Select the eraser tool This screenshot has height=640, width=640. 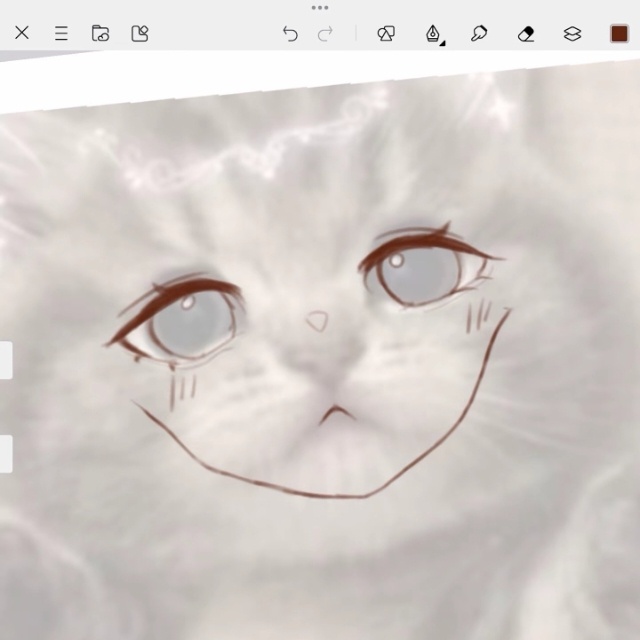click(526, 34)
